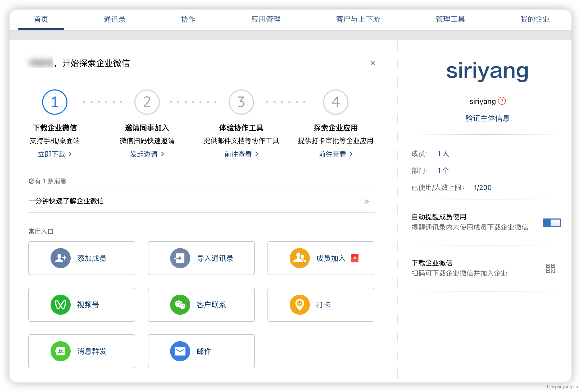Image resolution: width=581 pixels, height=392 pixels.
Task: Click the QR code icon for 下载企业微信
Action: [x=550, y=268]
